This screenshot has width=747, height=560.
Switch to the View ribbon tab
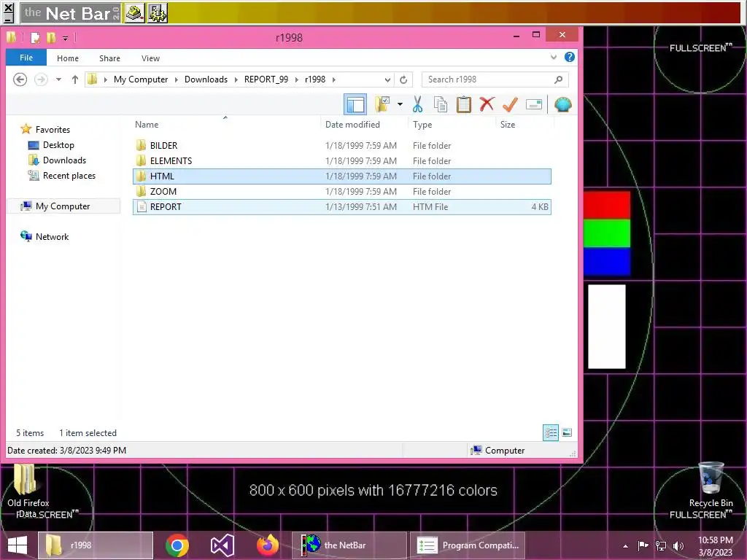coord(150,58)
